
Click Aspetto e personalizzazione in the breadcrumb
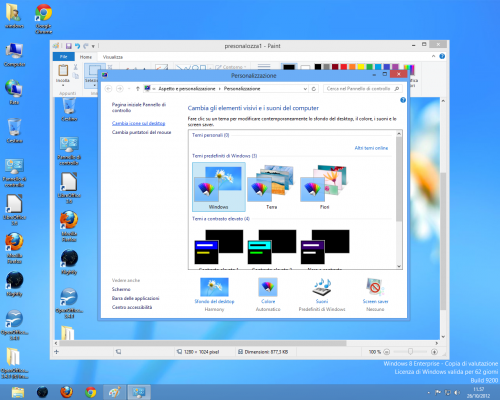click(187, 89)
